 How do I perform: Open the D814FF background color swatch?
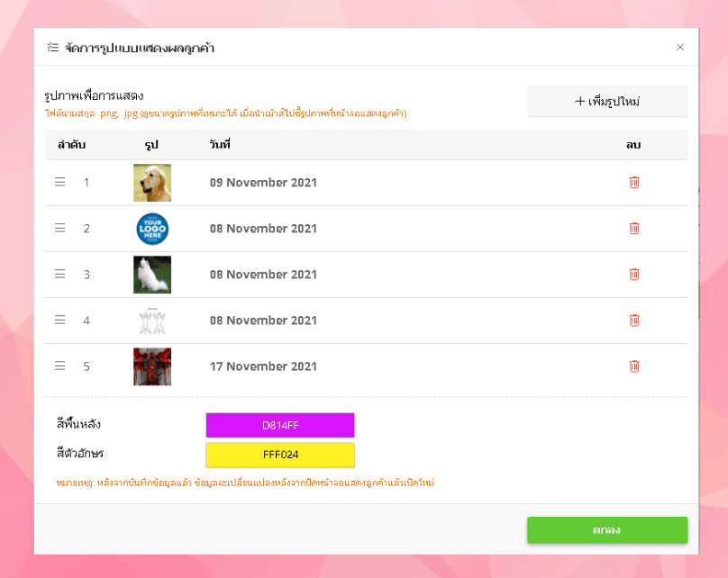coord(280,425)
